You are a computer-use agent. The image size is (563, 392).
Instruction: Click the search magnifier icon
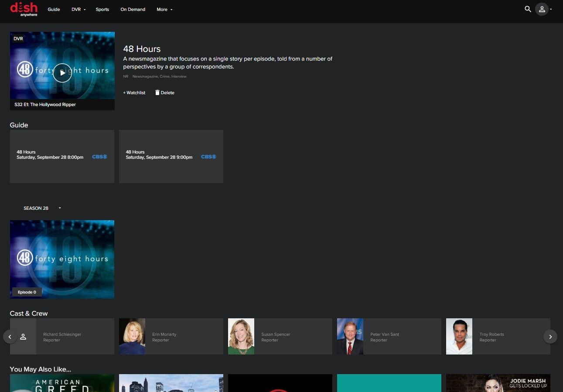point(528,9)
